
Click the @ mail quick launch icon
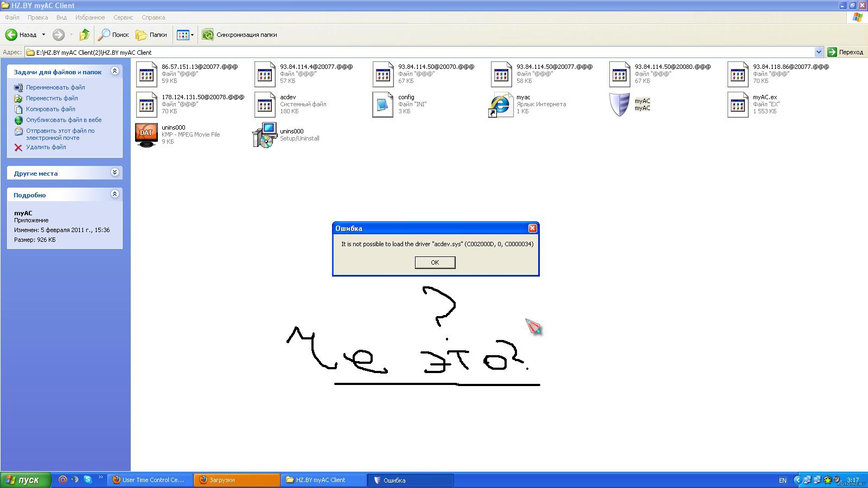pos(63,479)
